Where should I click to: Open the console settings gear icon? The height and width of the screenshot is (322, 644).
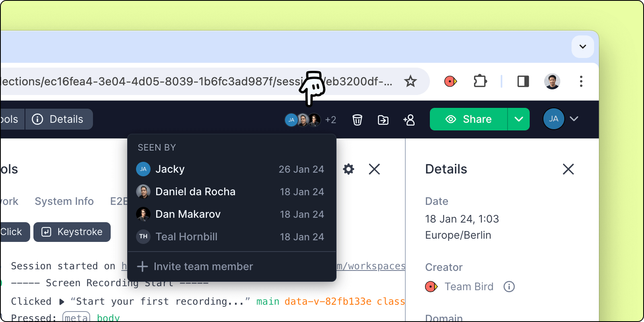click(349, 169)
